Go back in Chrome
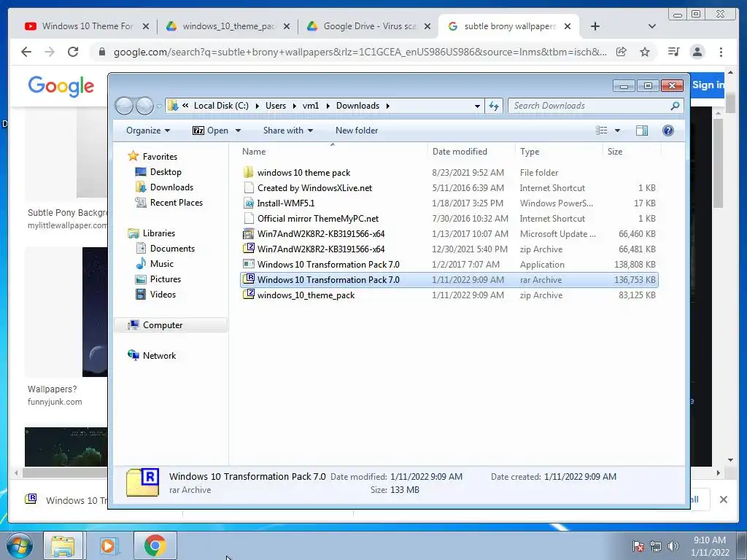 coord(26,52)
